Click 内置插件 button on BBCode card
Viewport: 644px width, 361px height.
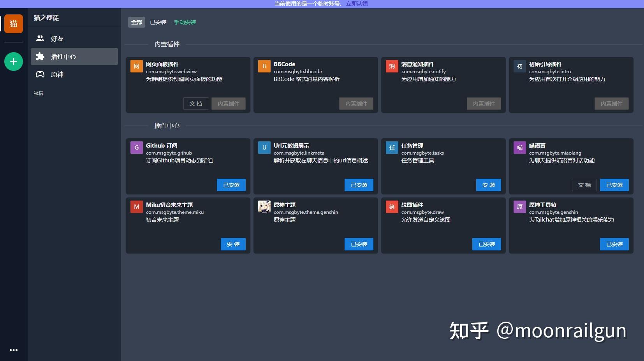pos(356,104)
